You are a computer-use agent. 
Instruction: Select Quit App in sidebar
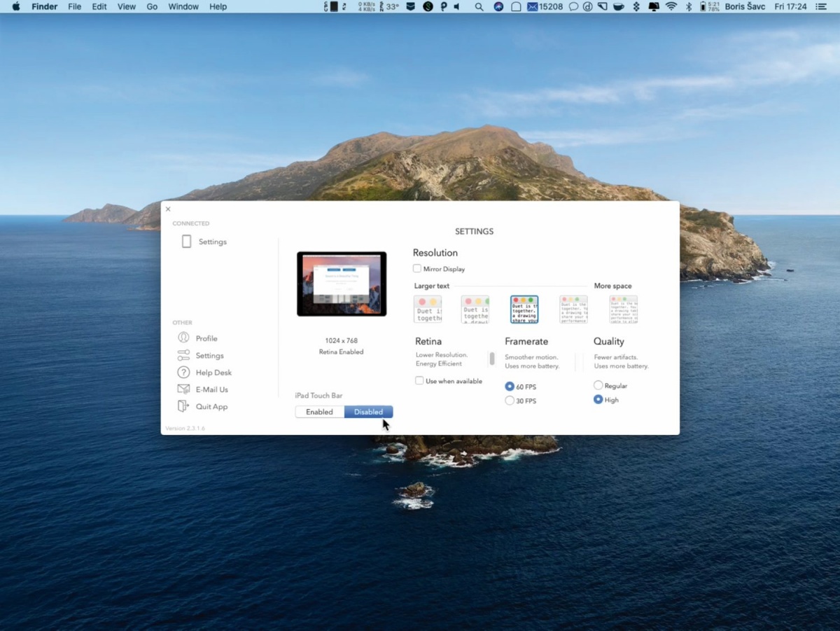(x=211, y=406)
